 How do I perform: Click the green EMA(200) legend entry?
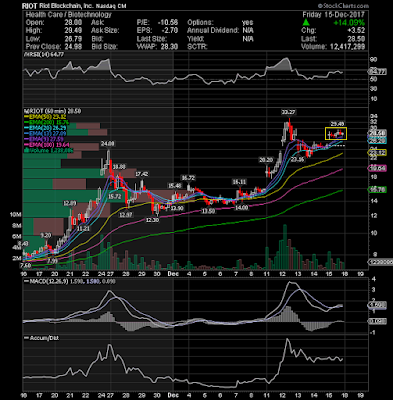(47, 122)
